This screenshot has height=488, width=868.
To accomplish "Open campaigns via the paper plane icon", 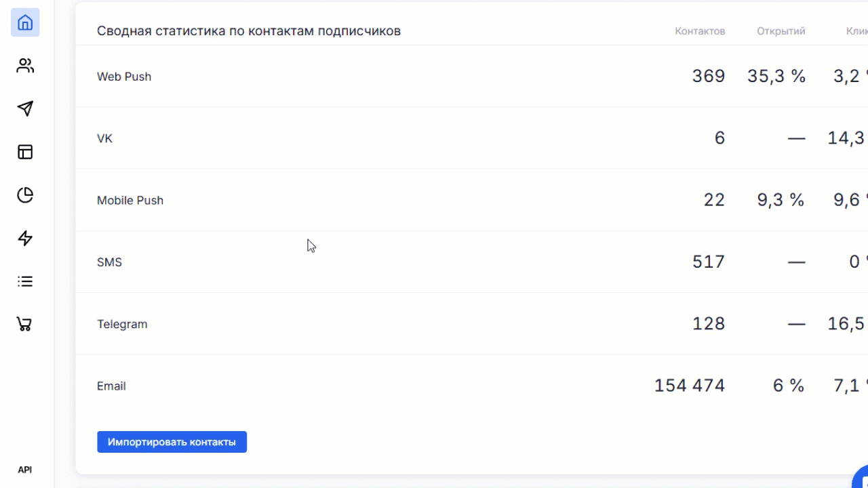I will [x=25, y=108].
